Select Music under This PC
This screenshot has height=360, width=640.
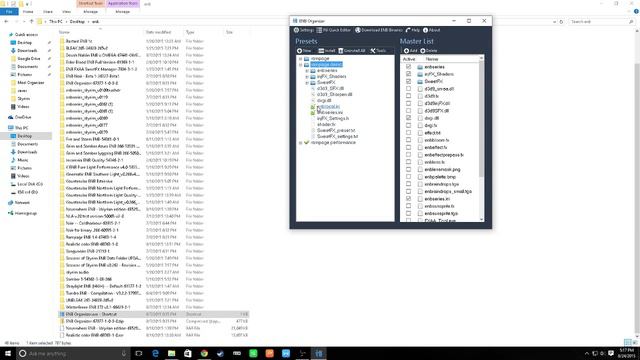tap(22, 160)
